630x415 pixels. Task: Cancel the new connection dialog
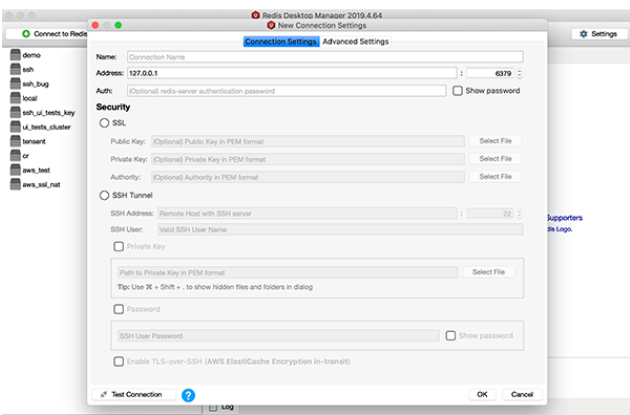click(x=522, y=395)
